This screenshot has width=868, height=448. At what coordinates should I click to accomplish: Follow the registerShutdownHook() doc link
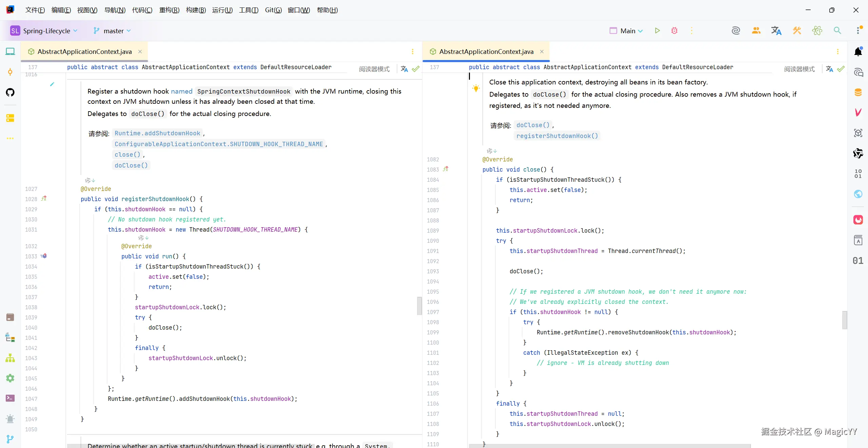[x=557, y=136]
